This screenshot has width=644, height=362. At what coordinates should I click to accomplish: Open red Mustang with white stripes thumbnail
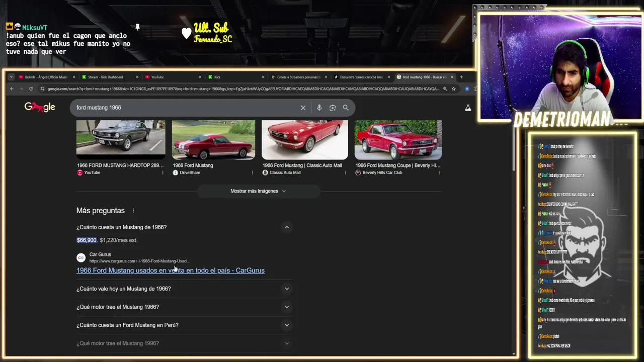click(x=213, y=139)
